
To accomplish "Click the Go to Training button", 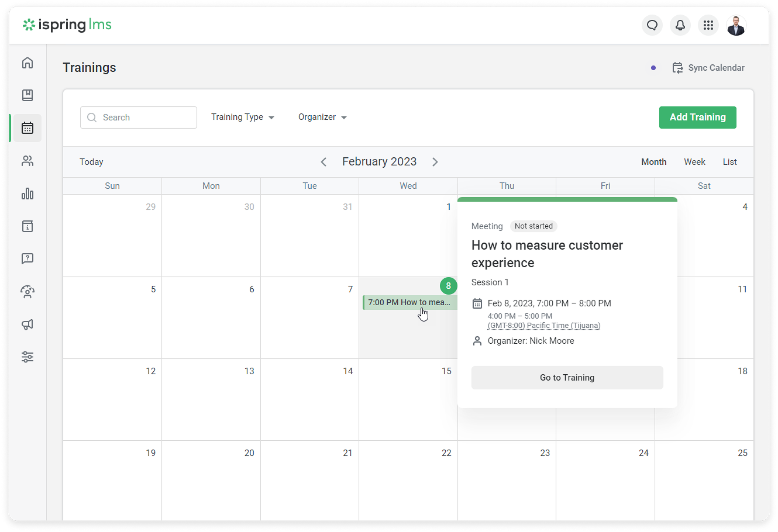I will click(567, 378).
